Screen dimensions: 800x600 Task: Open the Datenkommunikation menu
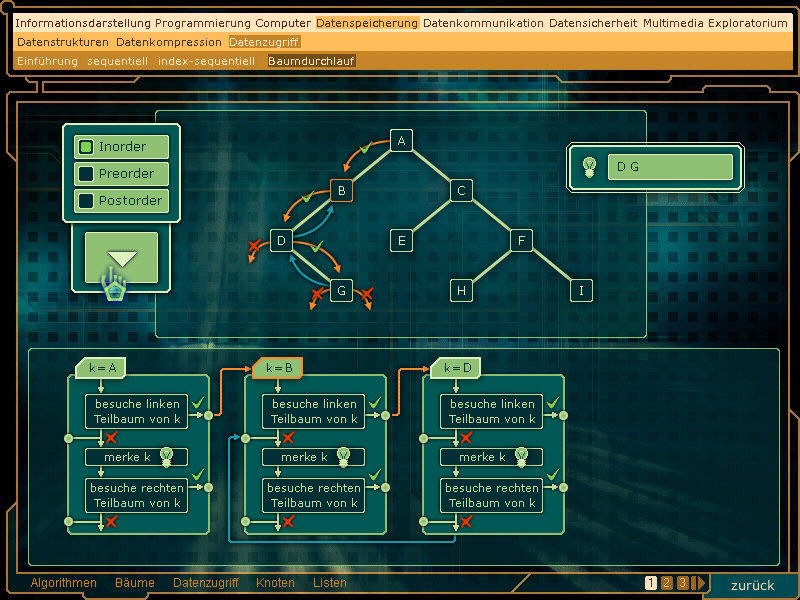tap(483, 23)
